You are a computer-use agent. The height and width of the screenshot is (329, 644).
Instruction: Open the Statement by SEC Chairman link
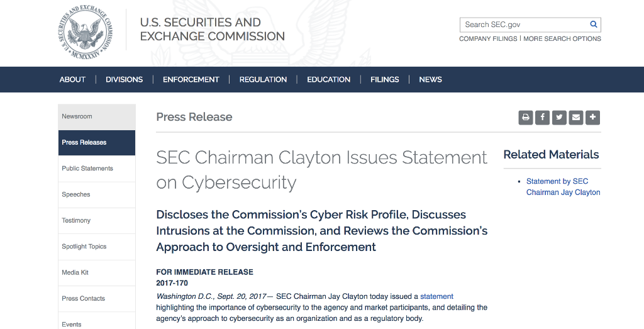563,187
